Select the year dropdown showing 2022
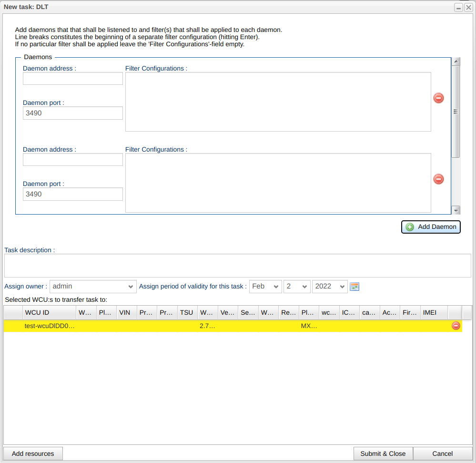Viewport: 476px width, 463px height. pos(330,286)
